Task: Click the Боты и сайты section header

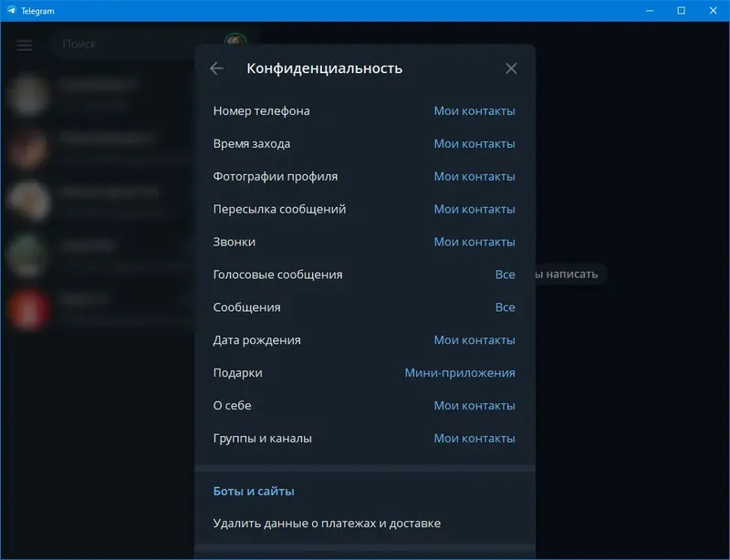Action: [254, 491]
